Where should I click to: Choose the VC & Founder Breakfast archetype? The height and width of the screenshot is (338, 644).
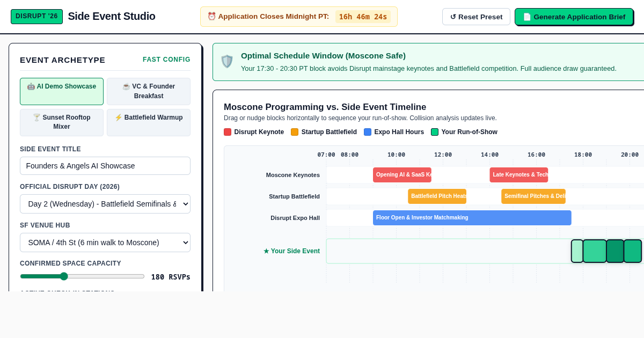pyautogui.click(x=149, y=91)
